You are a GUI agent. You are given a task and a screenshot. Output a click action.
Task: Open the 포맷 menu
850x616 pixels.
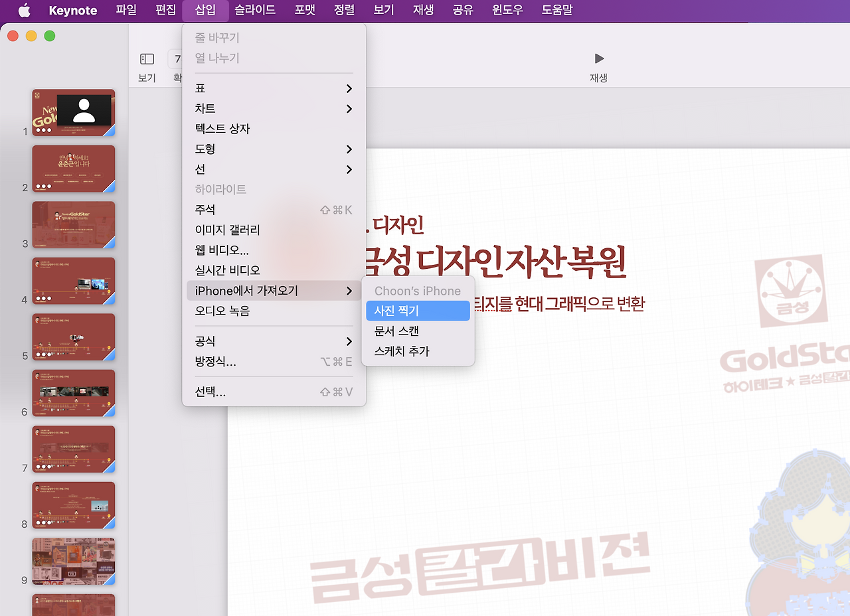point(305,10)
